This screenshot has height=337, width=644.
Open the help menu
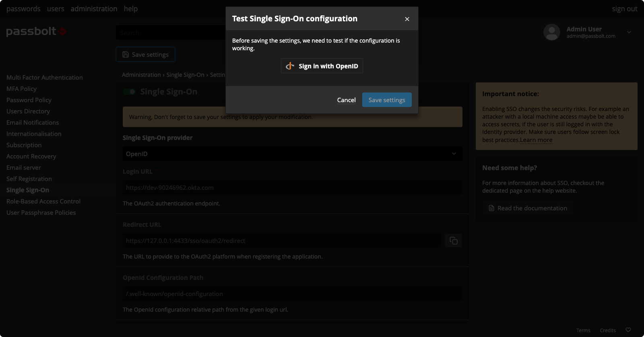click(x=130, y=8)
